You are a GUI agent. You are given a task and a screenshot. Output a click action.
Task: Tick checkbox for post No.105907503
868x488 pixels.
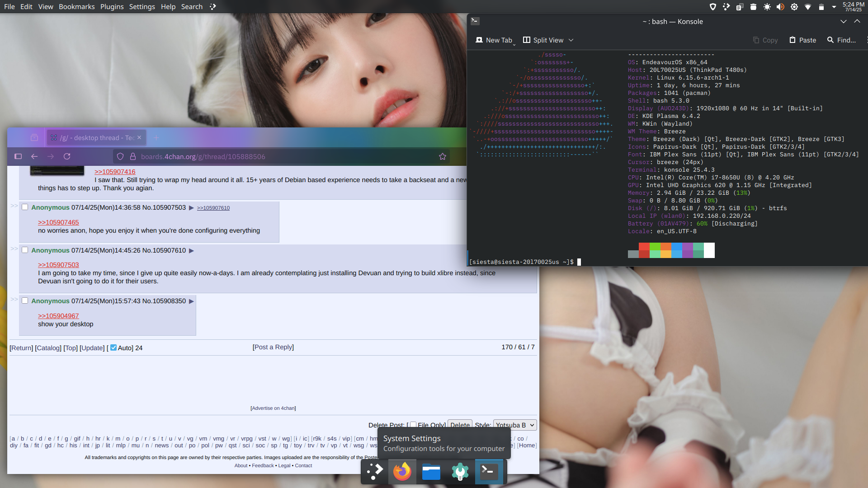point(25,207)
